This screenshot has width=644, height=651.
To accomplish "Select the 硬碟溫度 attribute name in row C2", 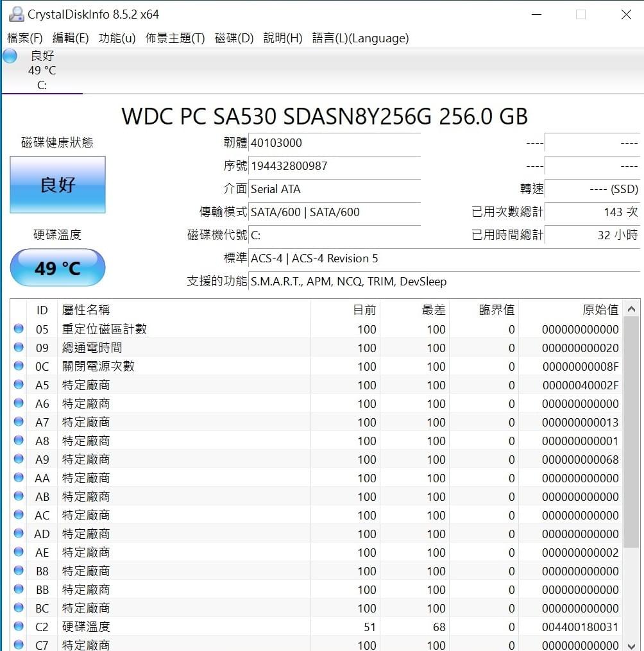I will coord(86,627).
